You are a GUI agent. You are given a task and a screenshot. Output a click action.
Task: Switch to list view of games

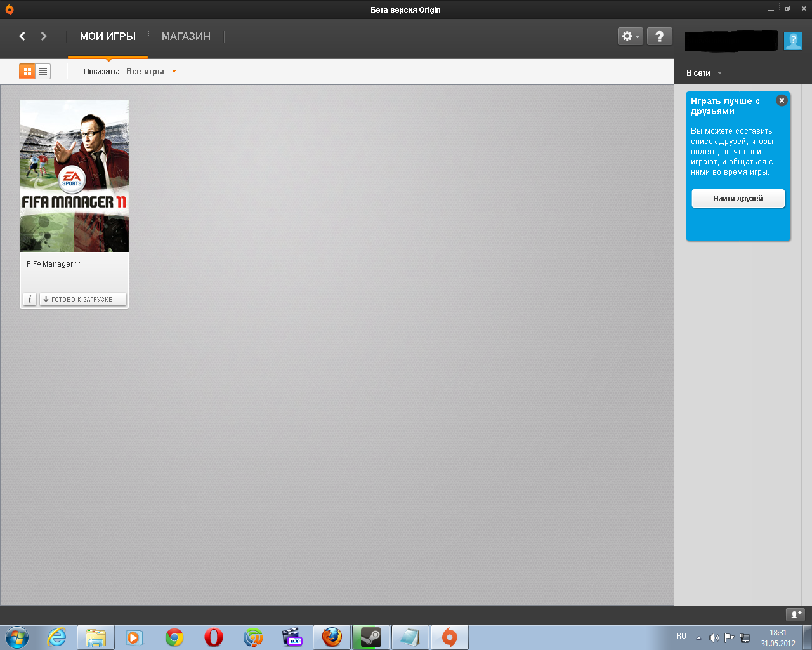(43, 71)
